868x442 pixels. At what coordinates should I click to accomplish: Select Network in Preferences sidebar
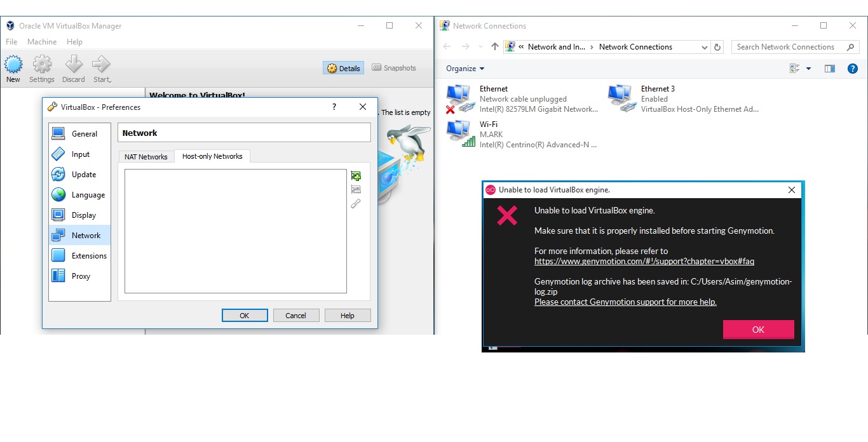pyautogui.click(x=79, y=235)
